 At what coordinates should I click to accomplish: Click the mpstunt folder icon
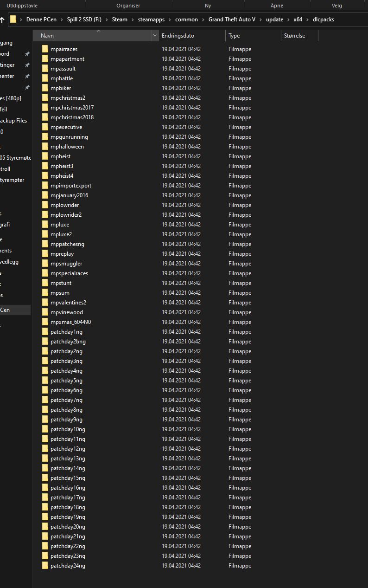pyautogui.click(x=45, y=283)
